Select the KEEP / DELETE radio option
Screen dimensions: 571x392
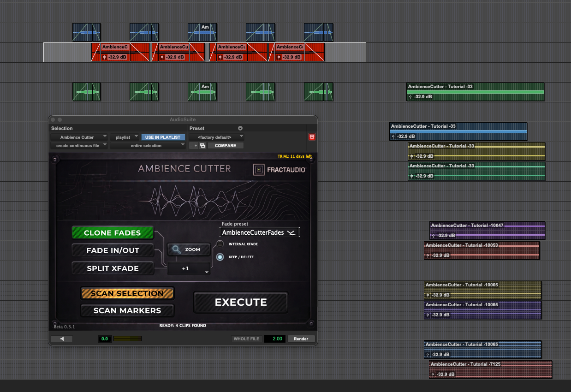[x=220, y=257]
